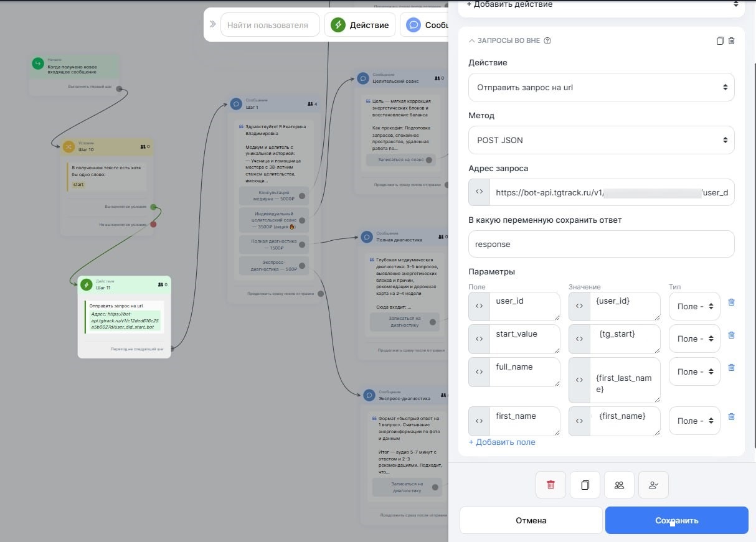
Task: Click the 'Сохранить' button
Action: click(x=676, y=520)
